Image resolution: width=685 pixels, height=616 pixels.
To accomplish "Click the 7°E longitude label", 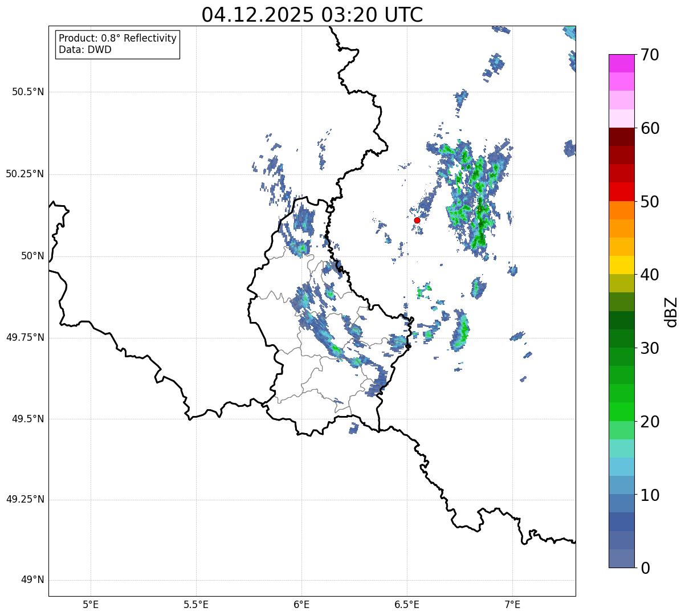I will pyautogui.click(x=512, y=605).
